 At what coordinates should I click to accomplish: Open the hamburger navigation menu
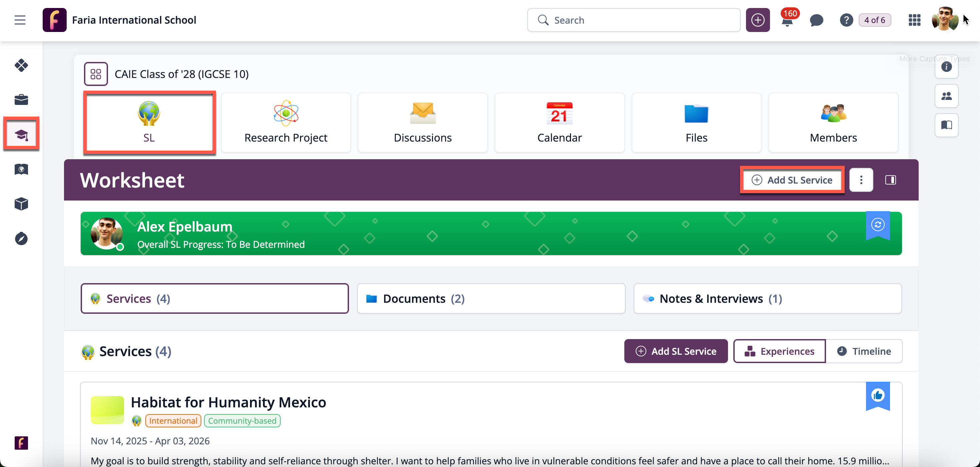(20, 20)
